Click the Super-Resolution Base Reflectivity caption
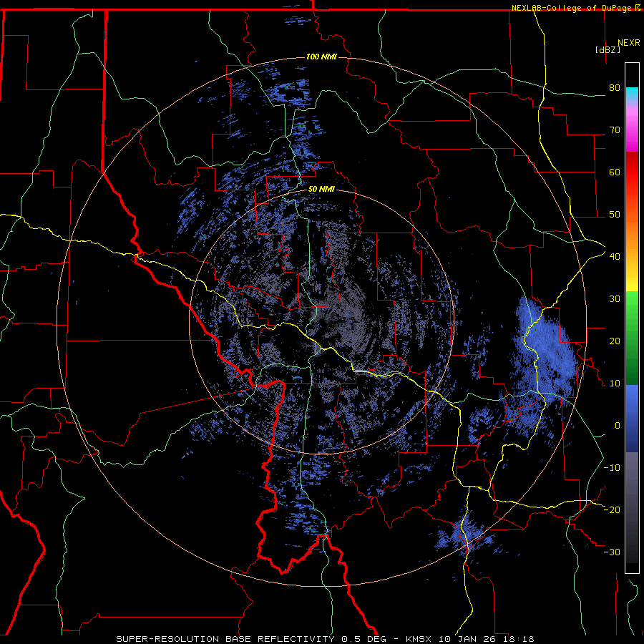Image resolution: width=644 pixels, height=644 pixels. [326, 639]
